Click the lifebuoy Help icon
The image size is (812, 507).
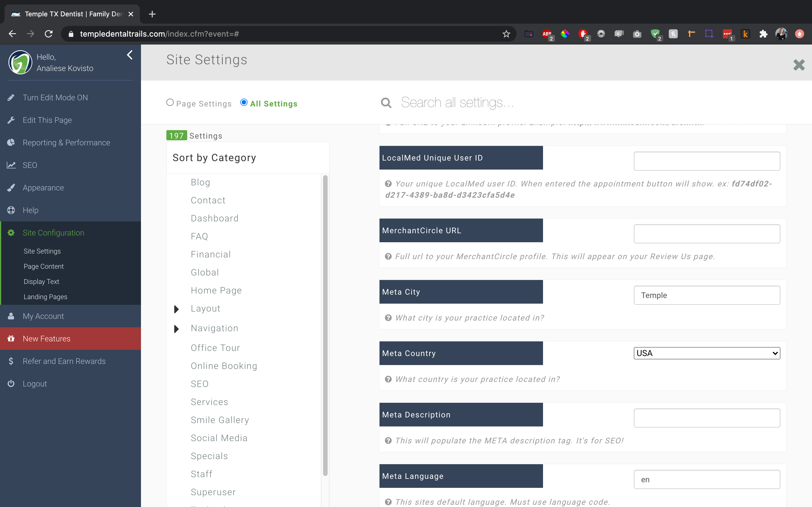click(11, 210)
